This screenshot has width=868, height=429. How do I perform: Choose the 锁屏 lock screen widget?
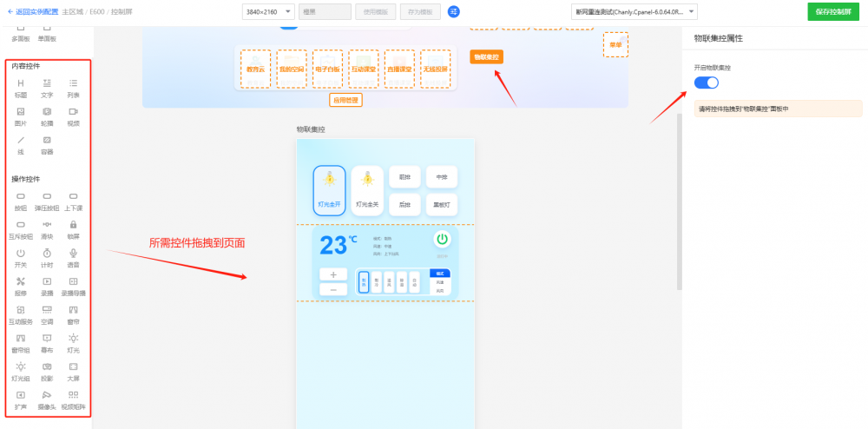pyautogui.click(x=73, y=228)
